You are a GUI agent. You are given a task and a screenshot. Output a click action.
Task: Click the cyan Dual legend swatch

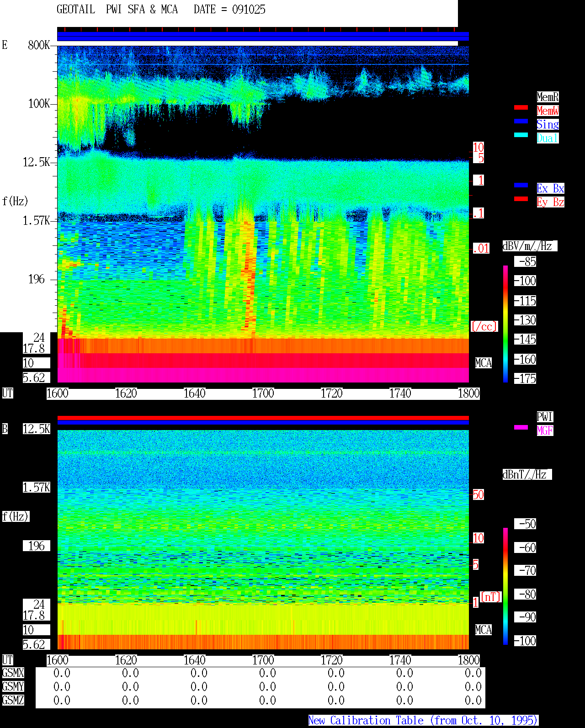[521, 135]
